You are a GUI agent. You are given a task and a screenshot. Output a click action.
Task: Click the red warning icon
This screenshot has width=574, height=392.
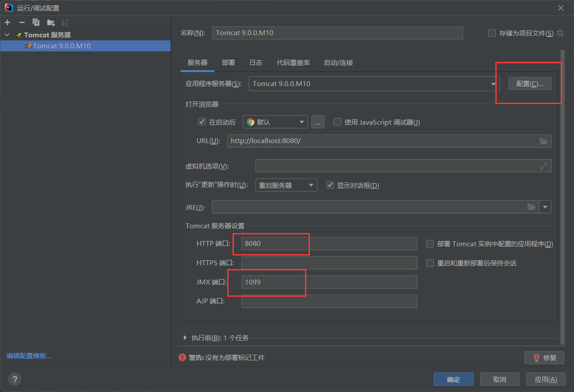click(182, 357)
